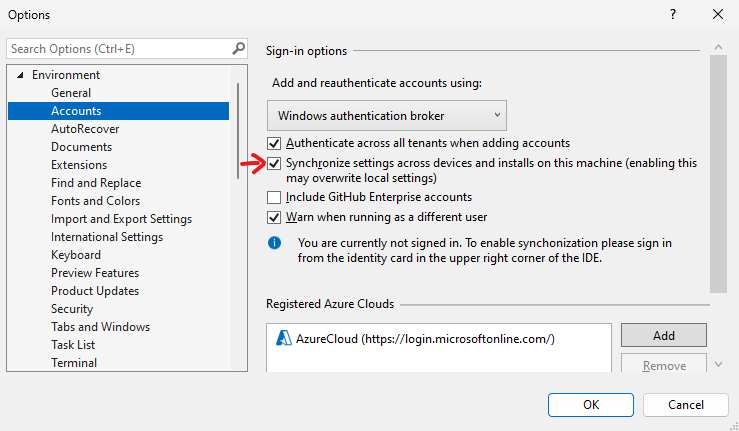Click the Sign-in options heading
Image resolution: width=739 pixels, height=431 pixels.
pyautogui.click(x=306, y=50)
